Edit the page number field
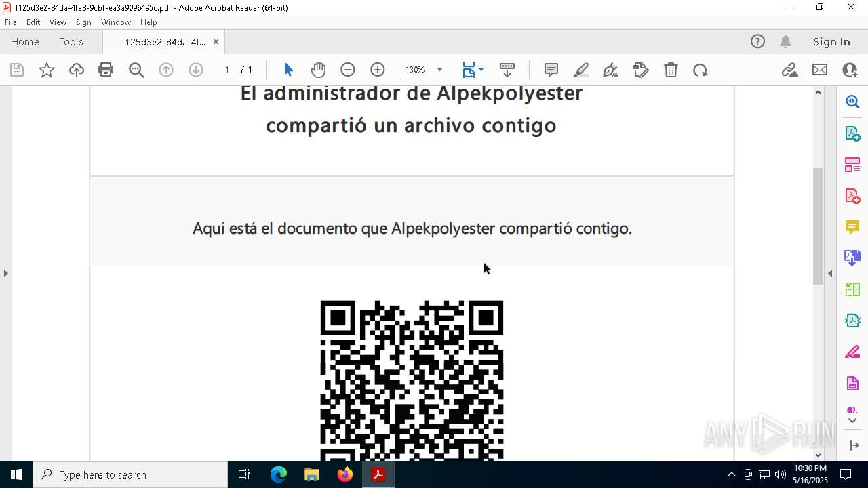 pyautogui.click(x=226, y=70)
